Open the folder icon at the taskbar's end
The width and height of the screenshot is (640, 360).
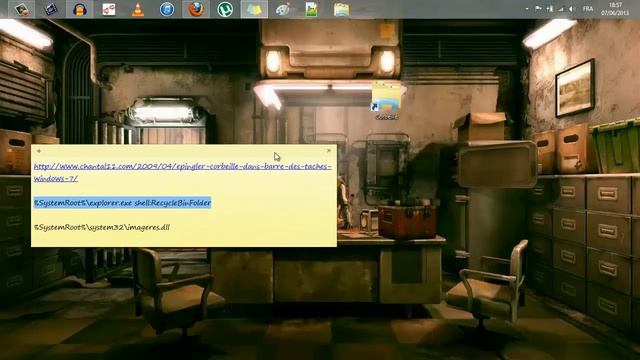point(341,9)
